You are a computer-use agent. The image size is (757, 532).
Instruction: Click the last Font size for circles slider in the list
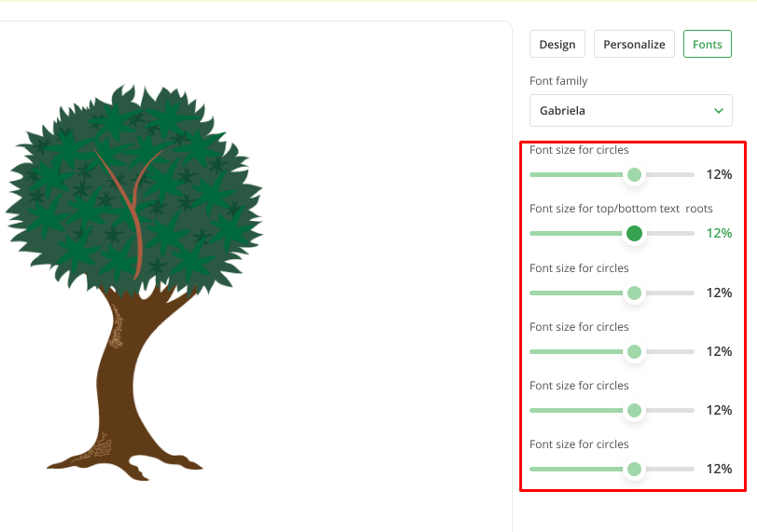(612, 469)
